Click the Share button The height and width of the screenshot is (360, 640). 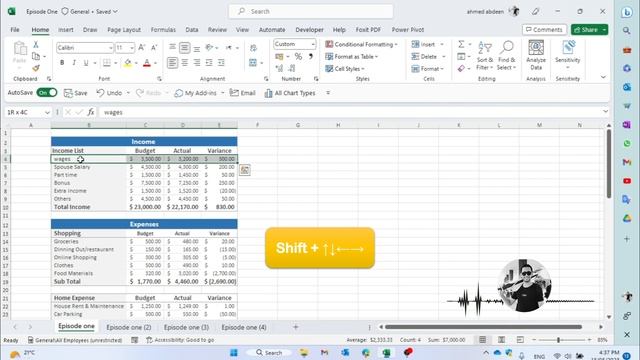point(586,29)
